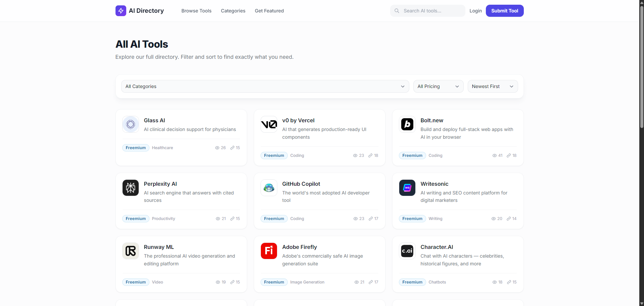Click the Submit Tool button
Screen dimensions: 644x306
click(505, 11)
